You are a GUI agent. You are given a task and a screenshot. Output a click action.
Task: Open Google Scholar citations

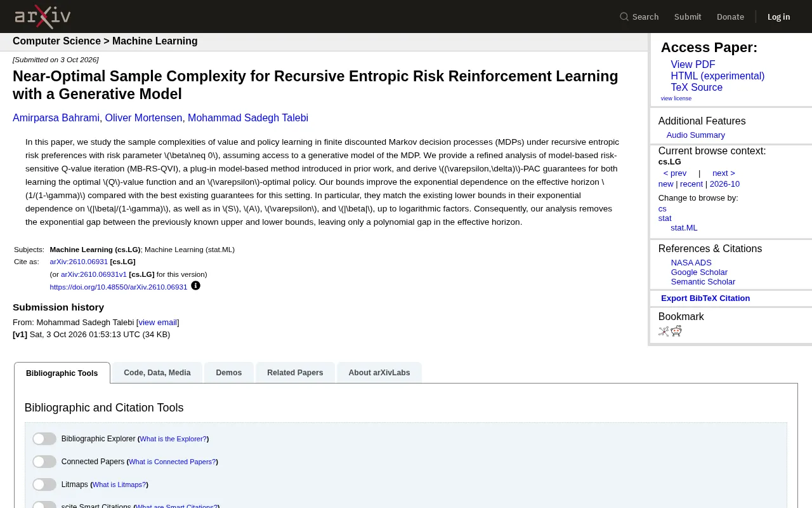699,272
